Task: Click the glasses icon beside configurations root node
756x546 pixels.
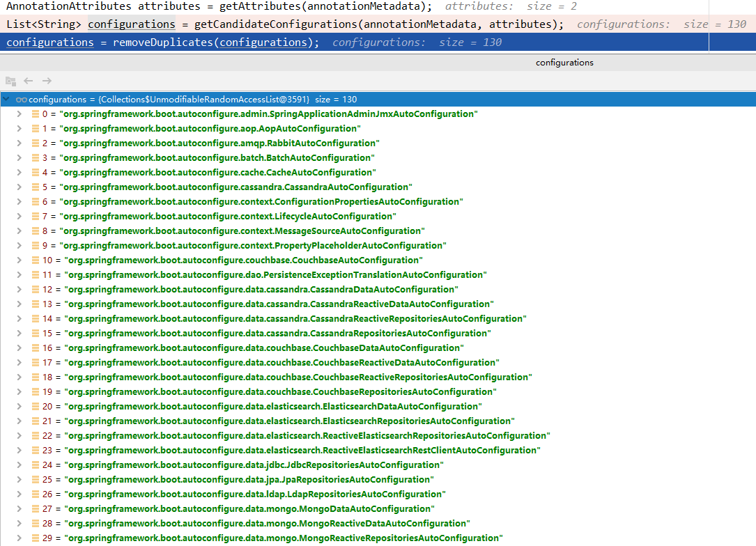Action: (x=21, y=100)
